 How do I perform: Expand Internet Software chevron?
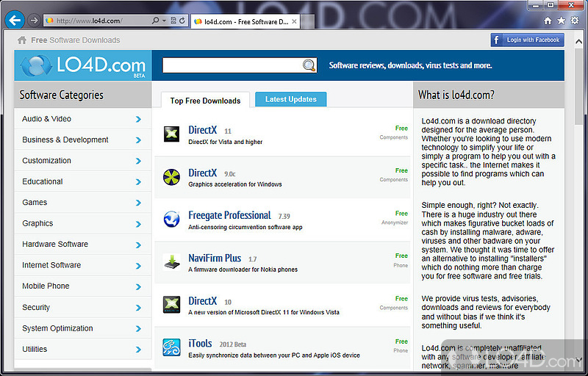click(x=138, y=266)
